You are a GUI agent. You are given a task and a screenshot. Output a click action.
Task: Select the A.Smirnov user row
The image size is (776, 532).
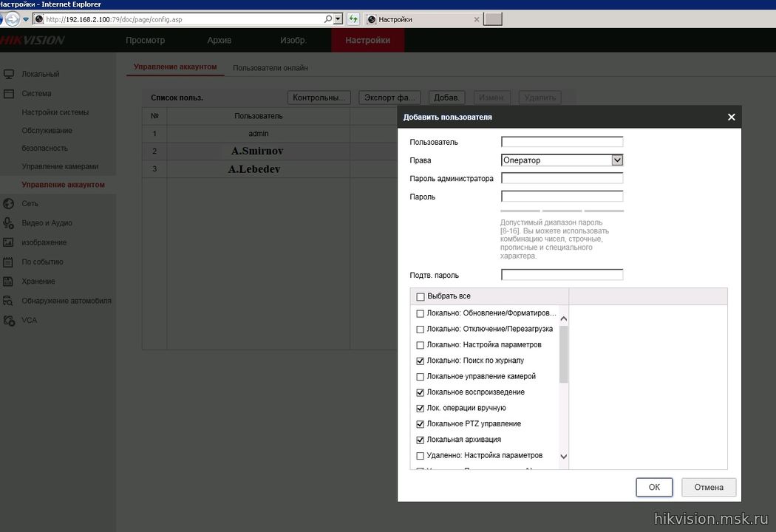coord(270,151)
